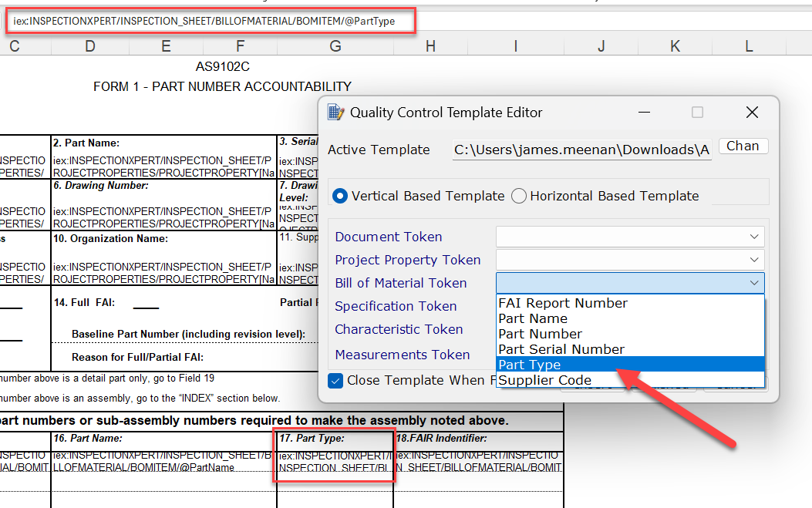Click the column J header
The height and width of the screenshot is (508, 812).
[601, 46]
